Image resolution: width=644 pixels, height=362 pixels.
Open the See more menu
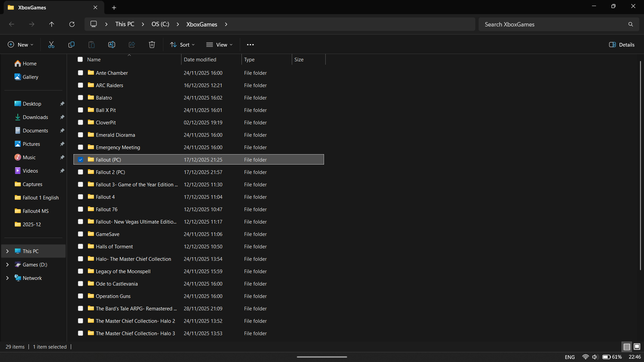click(x=250, y=44)
